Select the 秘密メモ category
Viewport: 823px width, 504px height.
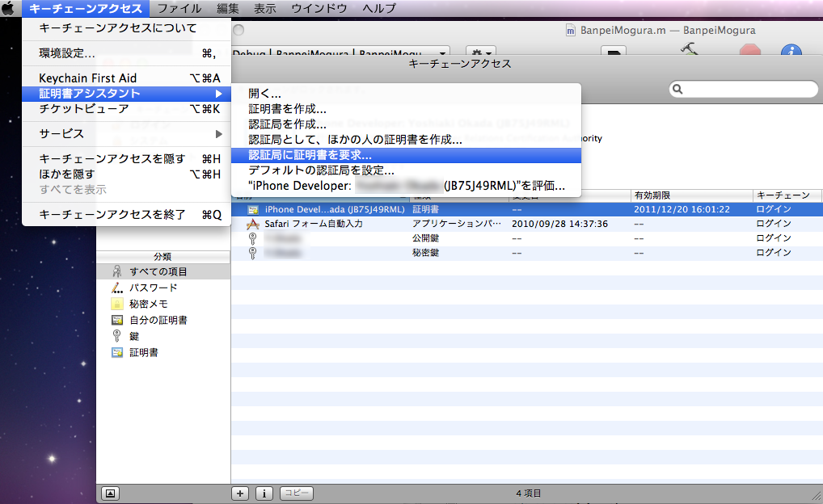pos(149,304)
